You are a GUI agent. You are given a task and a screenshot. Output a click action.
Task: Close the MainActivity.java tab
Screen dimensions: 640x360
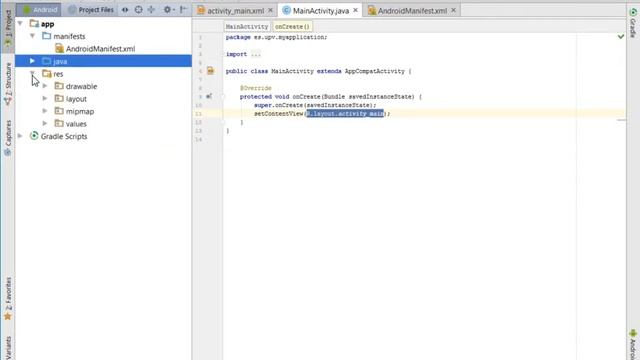(x=356, y=10)
